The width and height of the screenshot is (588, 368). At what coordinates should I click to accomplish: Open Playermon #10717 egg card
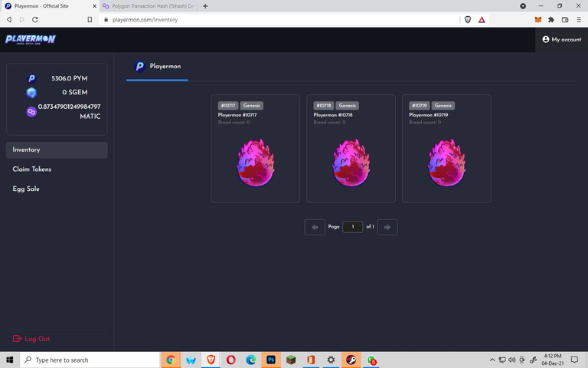(x=256, y=149)
